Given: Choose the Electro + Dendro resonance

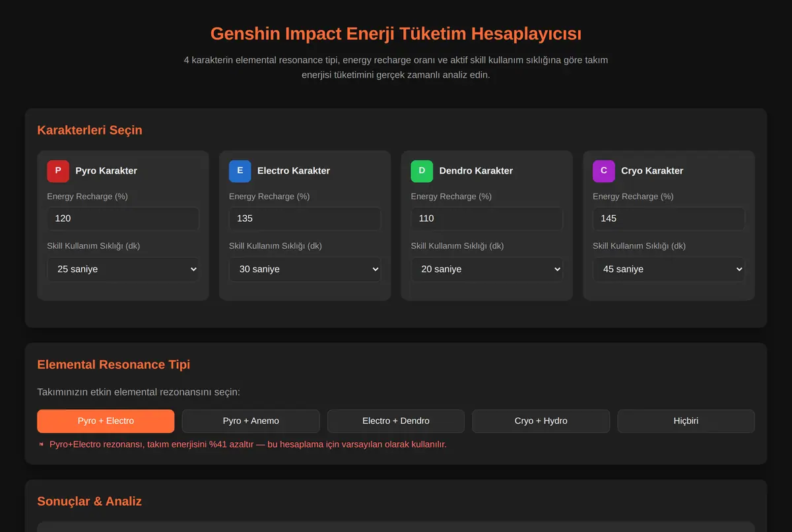Looking at the screenshot, I should [396, 421].
